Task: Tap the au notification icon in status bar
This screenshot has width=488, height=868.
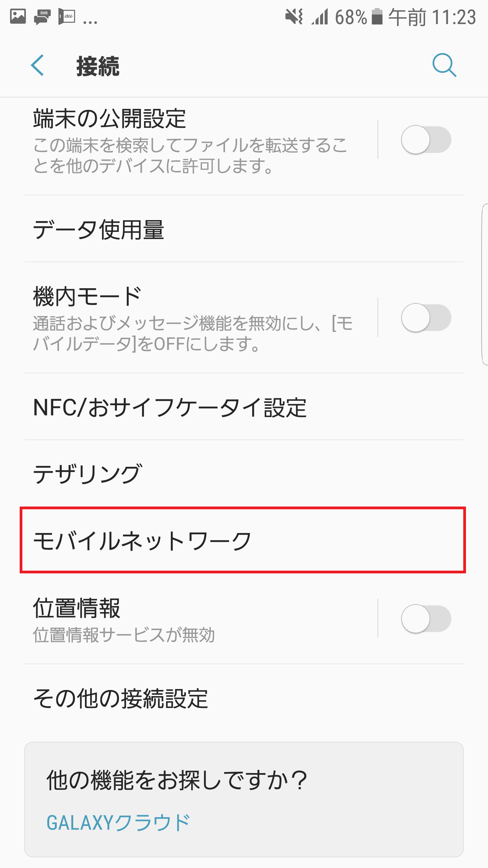Action: point(68,15)
